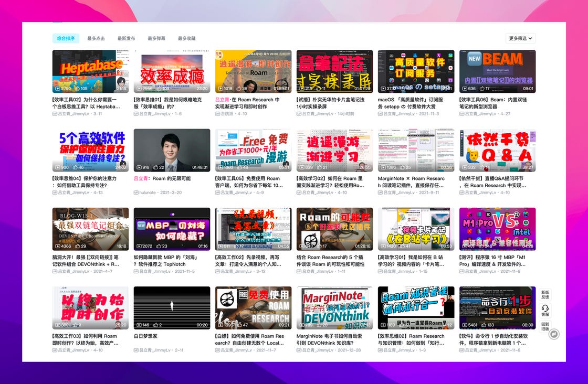Open title 【软件】命令行 1 步自动化安装软件
The height and width of the screenshot is (384, 588).
pyautogui.click(x=493, y=339)
